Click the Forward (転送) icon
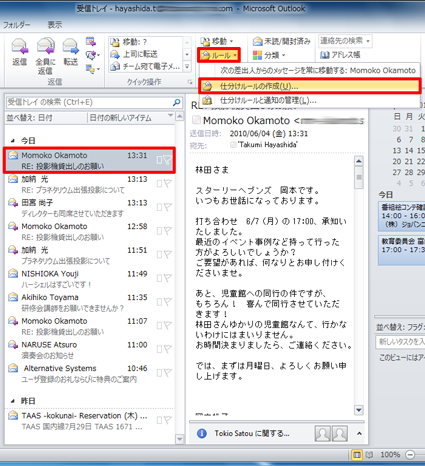The width and height of the screenshot is (425, 466). [71, 52]
